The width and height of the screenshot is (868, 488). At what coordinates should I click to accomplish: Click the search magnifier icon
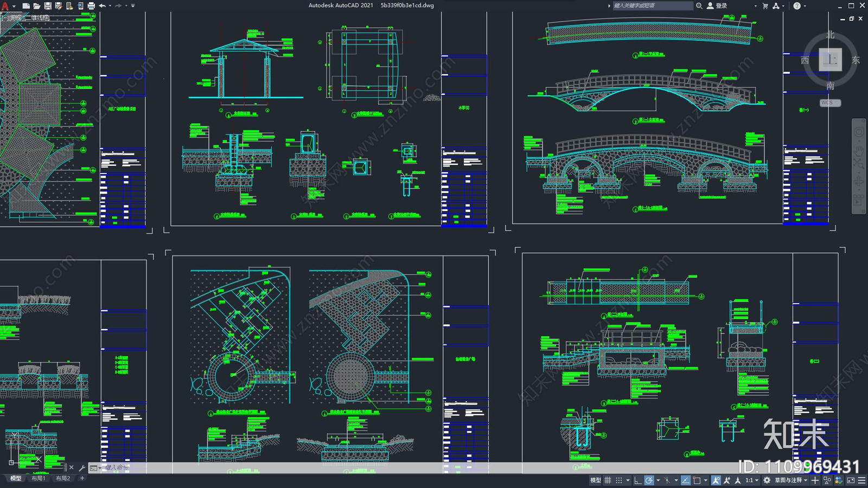coord(699,5)
